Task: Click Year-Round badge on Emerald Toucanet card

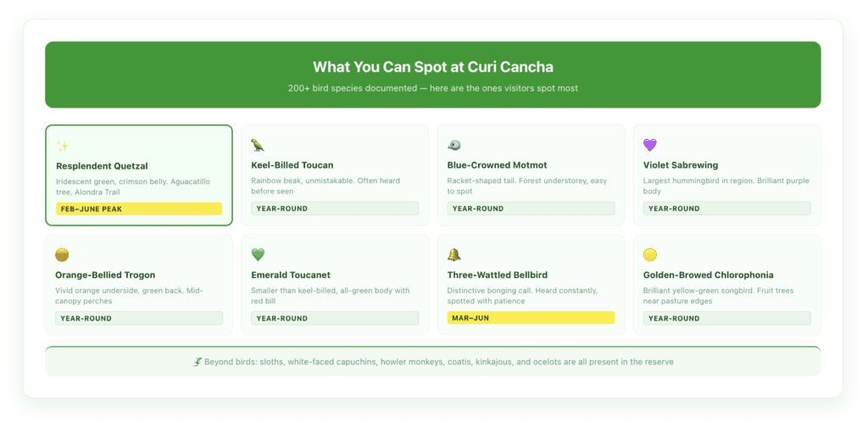Action: (x=335, y=318)
